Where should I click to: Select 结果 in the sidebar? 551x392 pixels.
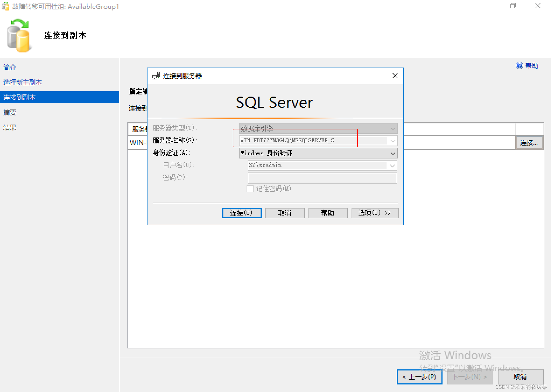(10, 128)
